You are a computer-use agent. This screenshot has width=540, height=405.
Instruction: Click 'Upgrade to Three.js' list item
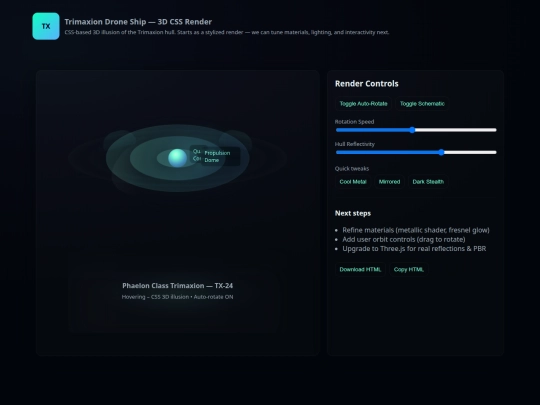[414, 249]
